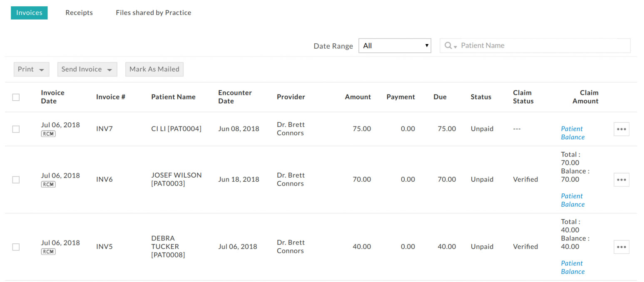The width and height of the screenshot is (644, 282).
Task: Click the RCM badge on invoice INV5
Action: pyautogui.click(x=48, y=252)
